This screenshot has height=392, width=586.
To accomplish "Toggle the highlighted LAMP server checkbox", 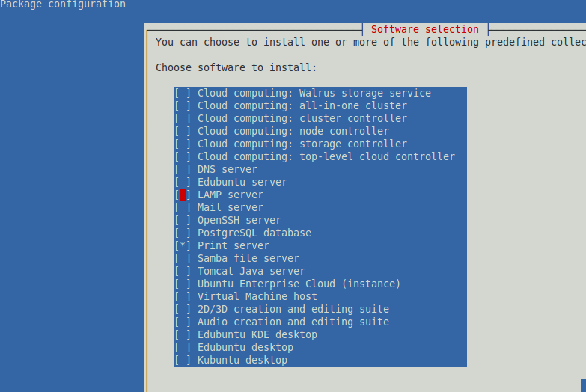I will [x=183, y=195].
